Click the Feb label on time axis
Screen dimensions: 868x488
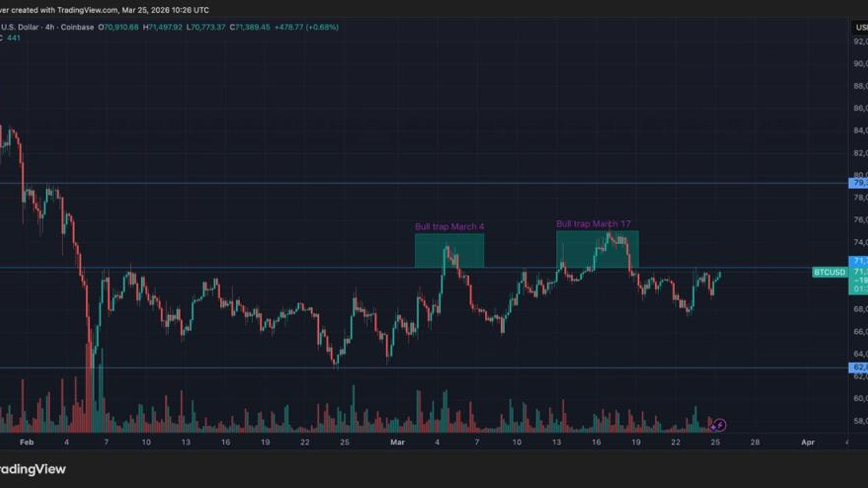point(26,442)
